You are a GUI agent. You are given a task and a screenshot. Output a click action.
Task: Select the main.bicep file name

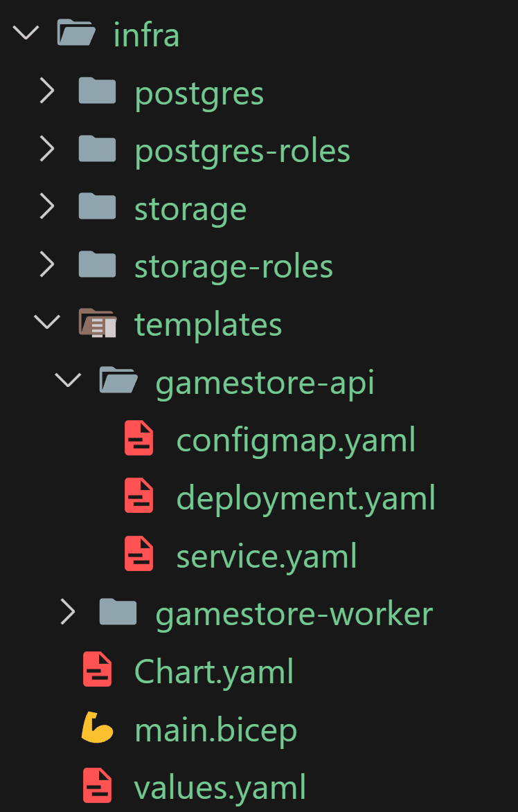[216, 729]
